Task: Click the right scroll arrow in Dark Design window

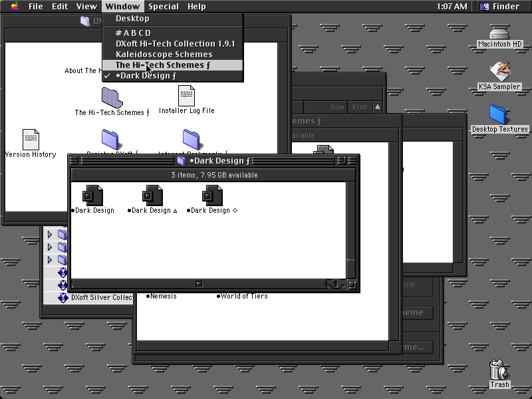Action: tap(342, 284)
